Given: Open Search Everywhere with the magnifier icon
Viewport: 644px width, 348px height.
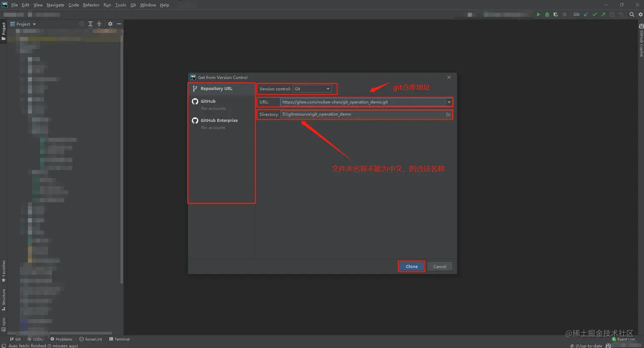Looking at the screenshot, I should [632, 14].
